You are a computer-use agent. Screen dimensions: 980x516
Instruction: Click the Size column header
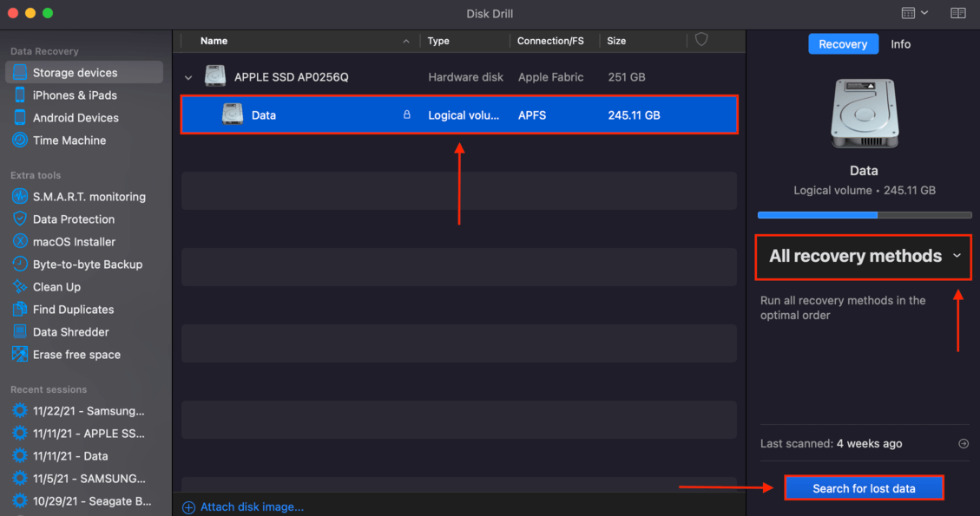click(616, 41)
